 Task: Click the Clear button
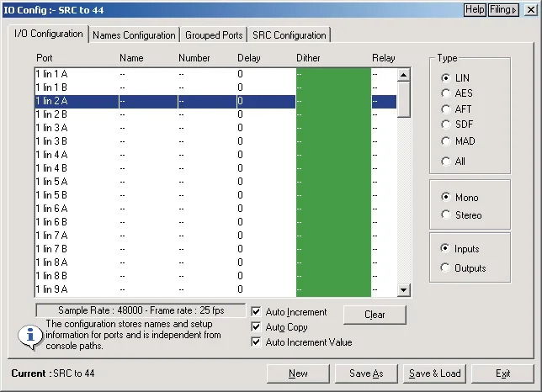click(x=375, y=315)
